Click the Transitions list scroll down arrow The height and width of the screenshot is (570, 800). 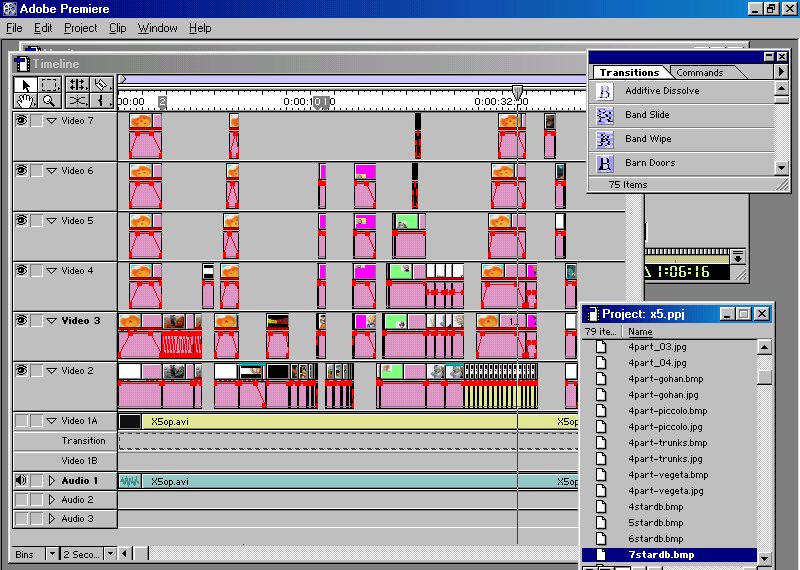coord(781,167)
